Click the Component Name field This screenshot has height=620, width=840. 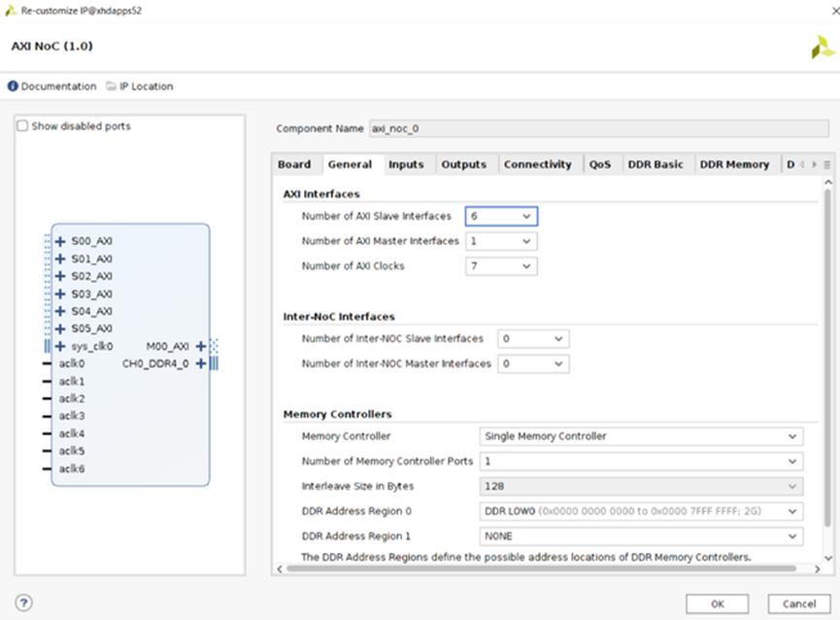[x=598, y=128]
